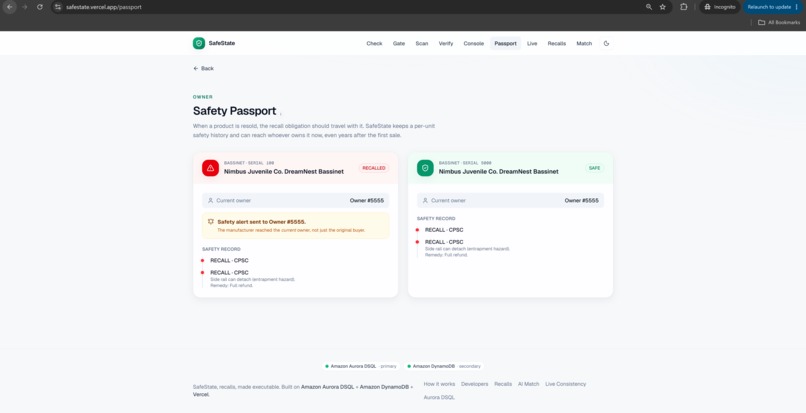Click first RECALL - CPSC entry in recalled card
806x413 pixels.
coord(229,260)
